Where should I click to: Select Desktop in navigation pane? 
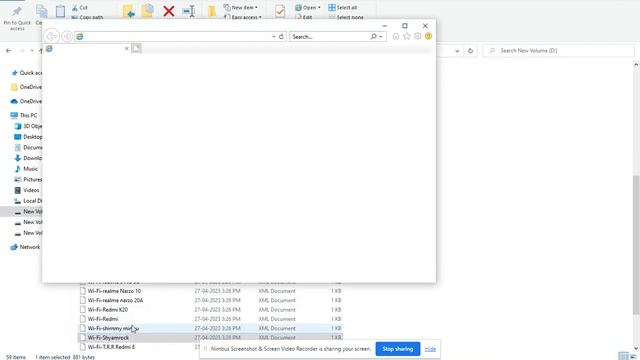click(x=29, y=137)
